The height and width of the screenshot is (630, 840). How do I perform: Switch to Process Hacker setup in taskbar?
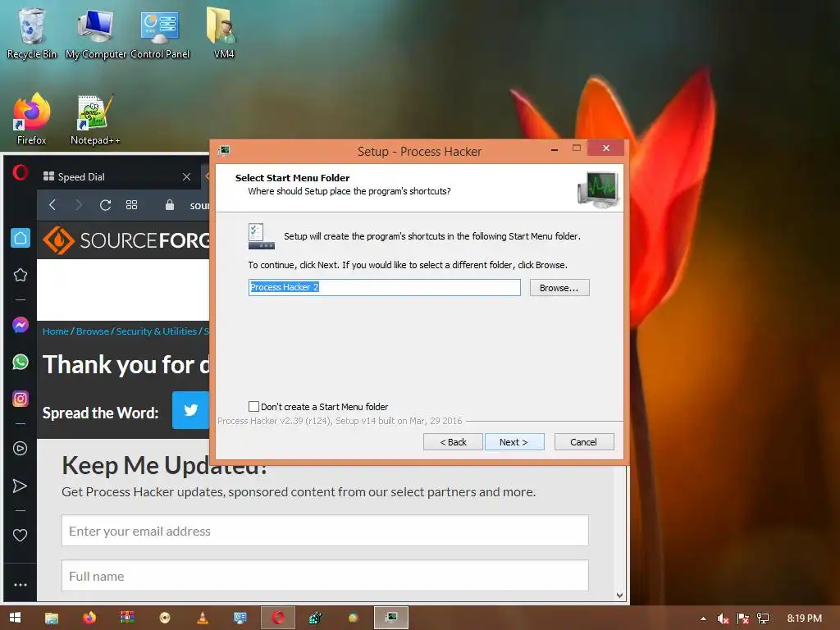click(391, 618)
